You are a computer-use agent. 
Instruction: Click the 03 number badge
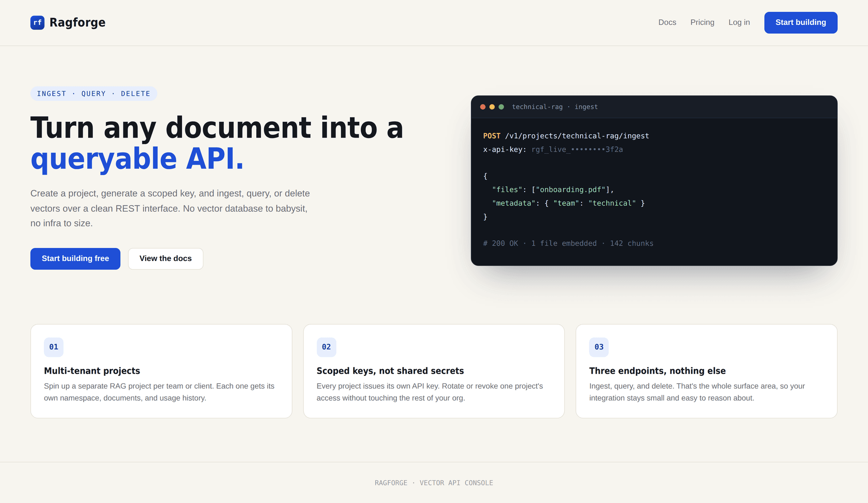599,347
